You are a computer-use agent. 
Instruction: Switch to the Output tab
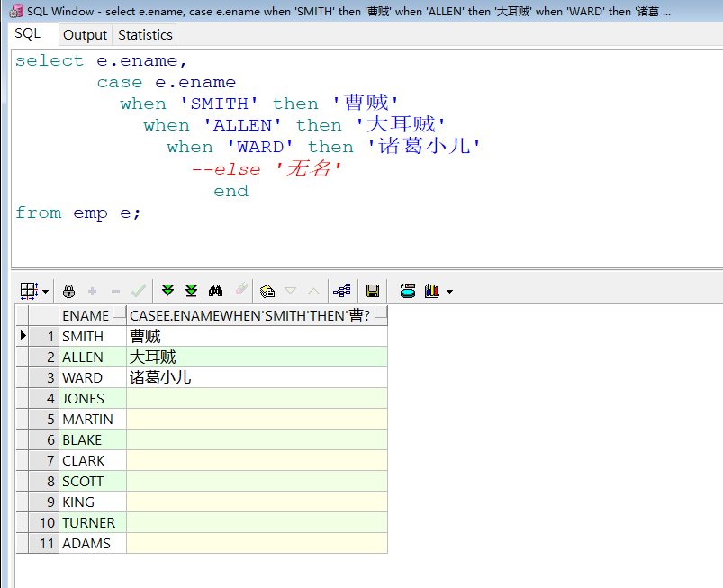pos(85,34)
